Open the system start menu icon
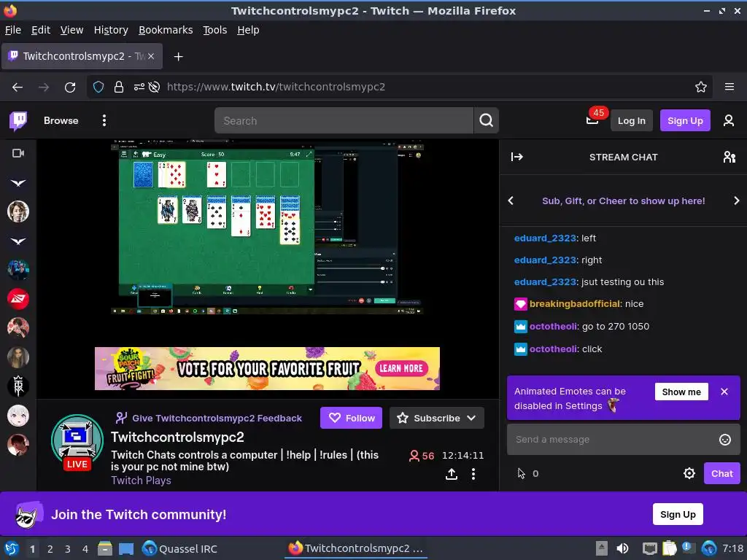 (x=11, y=548)
